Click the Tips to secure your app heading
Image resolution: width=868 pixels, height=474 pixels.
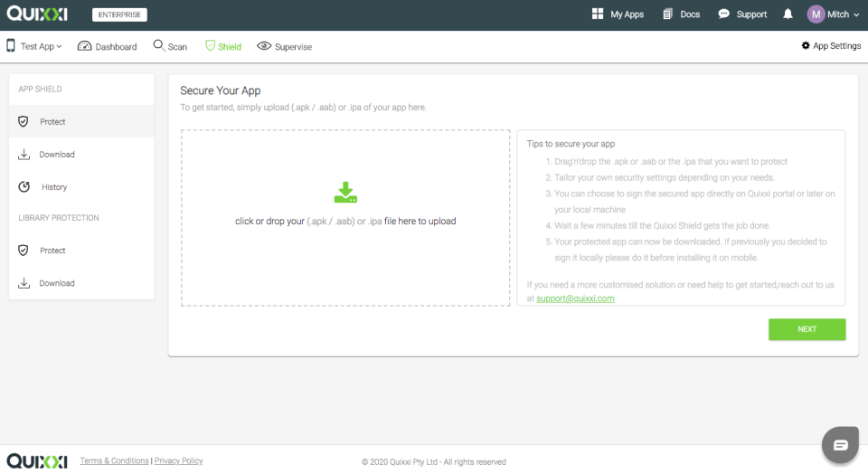[x=571, y=144]
